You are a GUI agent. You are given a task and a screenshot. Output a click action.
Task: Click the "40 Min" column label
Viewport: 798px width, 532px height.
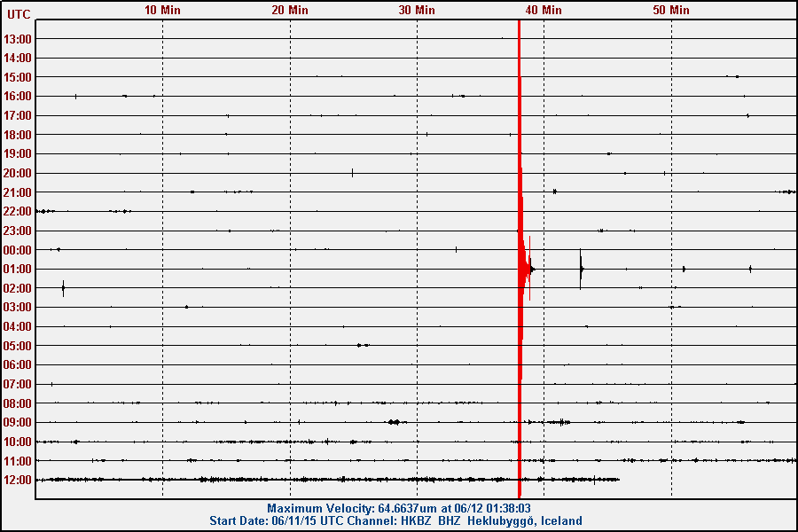point(544,10)
